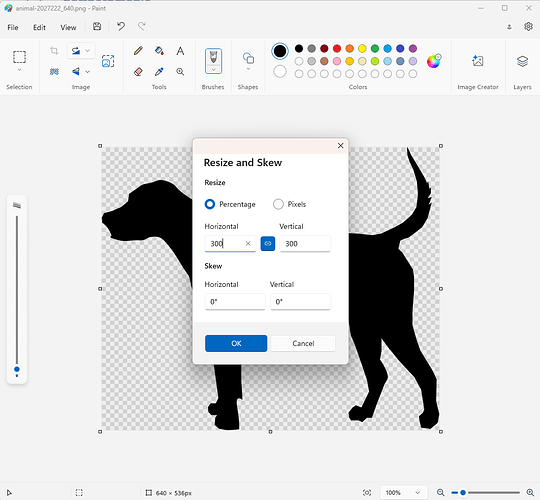Choose the Fill bucket tool
Viewport: 540px width, 500px height.
click(159, 51)
